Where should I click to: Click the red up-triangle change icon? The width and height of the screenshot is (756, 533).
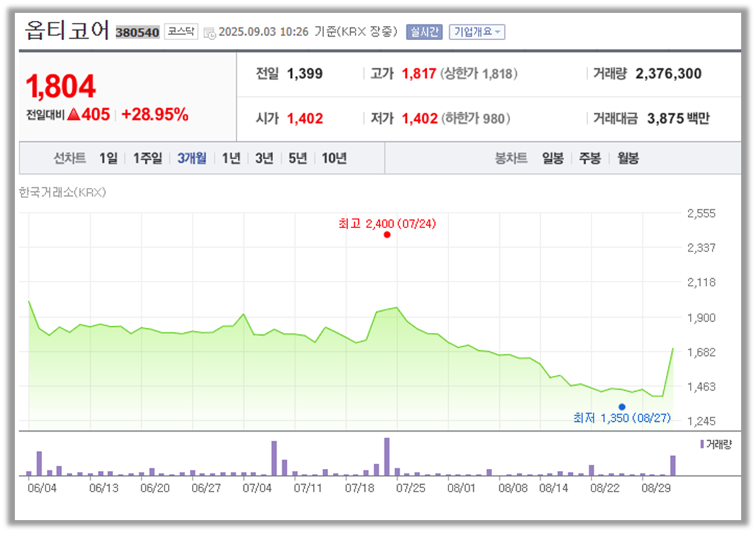[74, 114]
